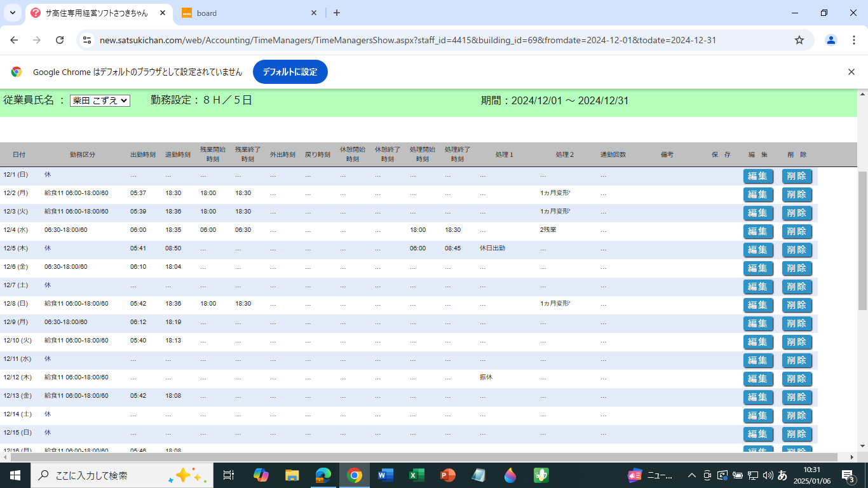This screenshot has width=868, height=488.
Task: Switch to the board tab
Action: point(248,13)
